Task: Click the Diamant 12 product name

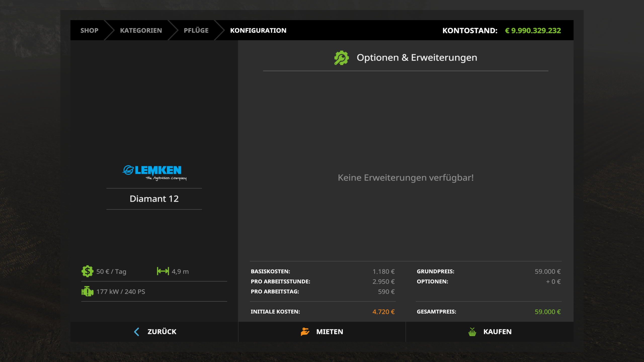Action: (x=154, y=199)
